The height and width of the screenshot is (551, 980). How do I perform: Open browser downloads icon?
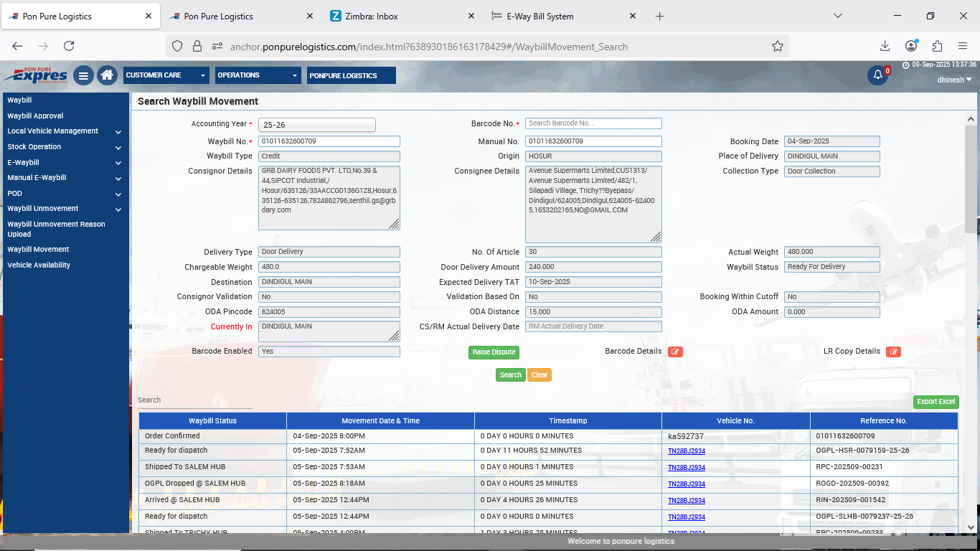[885, 46]
